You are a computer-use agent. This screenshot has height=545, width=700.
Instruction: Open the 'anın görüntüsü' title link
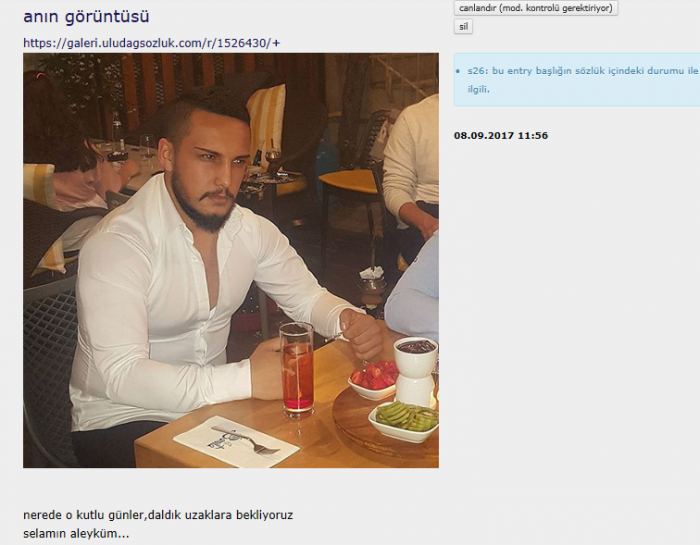86,17
